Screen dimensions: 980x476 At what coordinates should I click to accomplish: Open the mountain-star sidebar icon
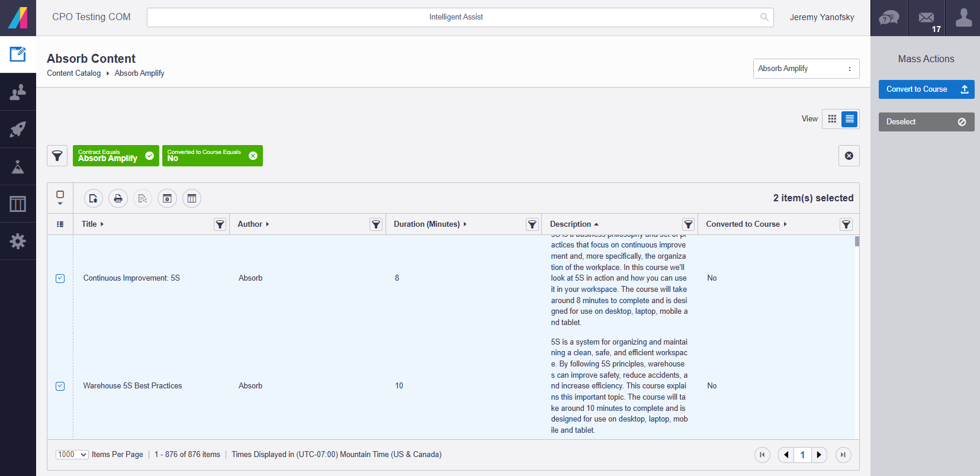pyautogui.click(x=18, y=166)
